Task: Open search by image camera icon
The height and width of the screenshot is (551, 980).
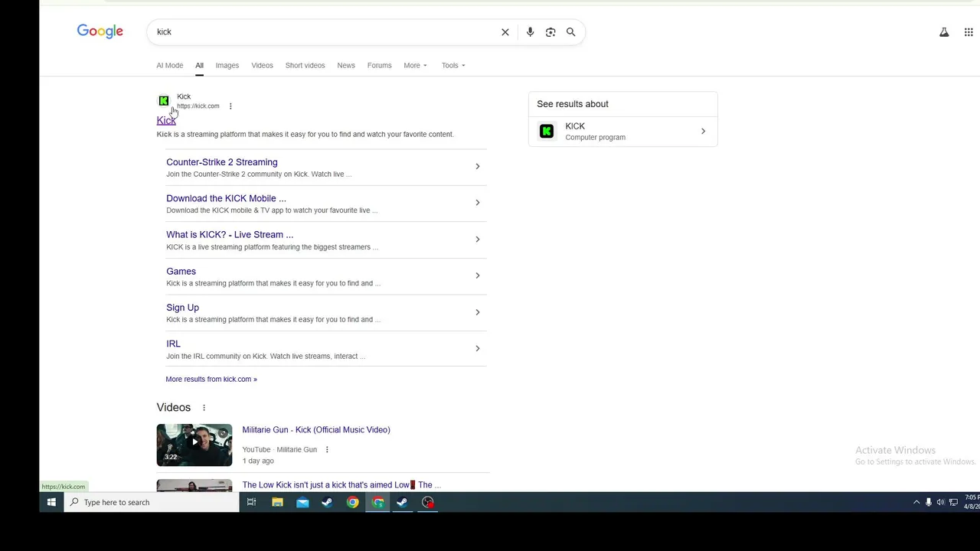Action: (550, 32)
